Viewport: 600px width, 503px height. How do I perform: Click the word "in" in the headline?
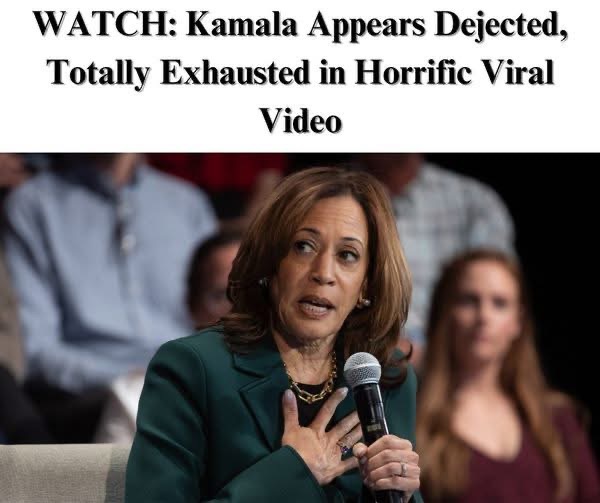331,72
